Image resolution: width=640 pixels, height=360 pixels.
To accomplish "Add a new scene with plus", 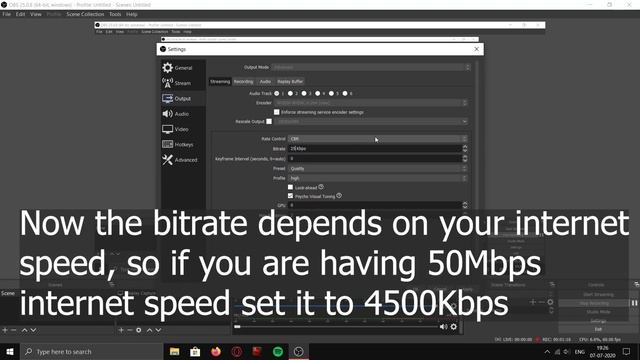I will [x=5, y=330].
